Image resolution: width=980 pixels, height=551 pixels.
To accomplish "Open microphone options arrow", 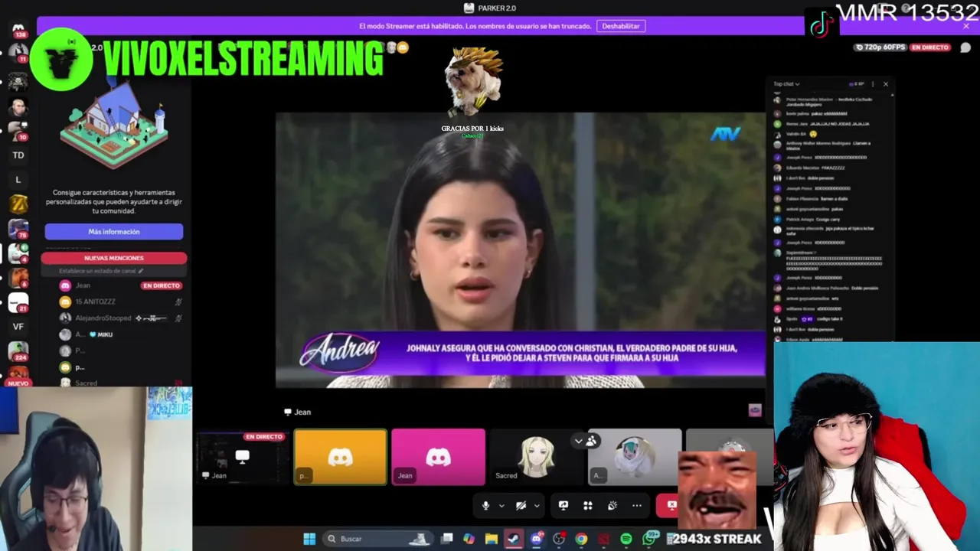I will pyautogui.click(x=501, y=505).
